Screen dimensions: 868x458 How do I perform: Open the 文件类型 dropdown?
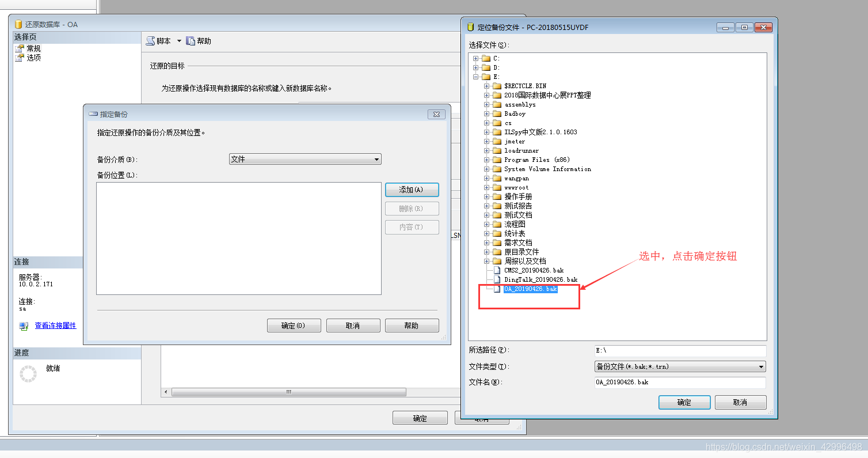point(680,366)
